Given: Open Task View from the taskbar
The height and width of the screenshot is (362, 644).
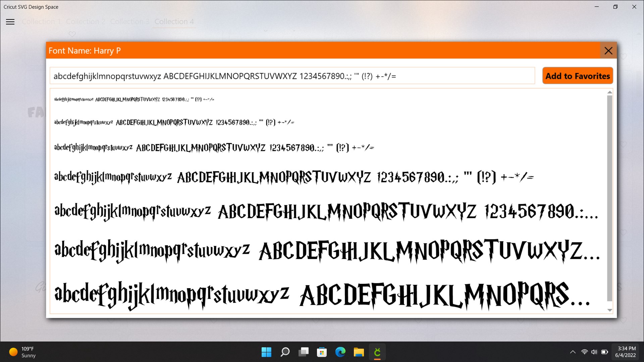Looking at the screenshot, I should click(x=304, y=352).
